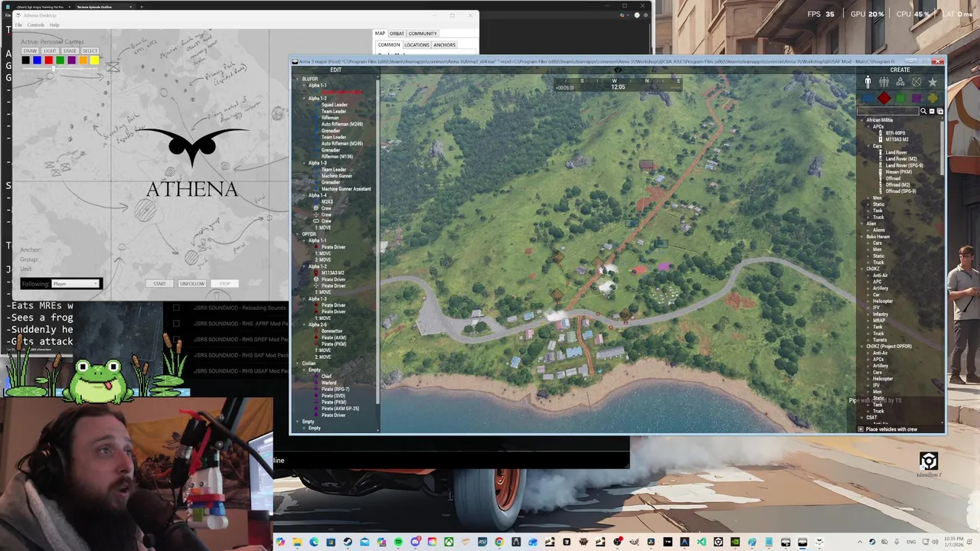Select BTR-60PB under APCs

click(x=895, y=133)
